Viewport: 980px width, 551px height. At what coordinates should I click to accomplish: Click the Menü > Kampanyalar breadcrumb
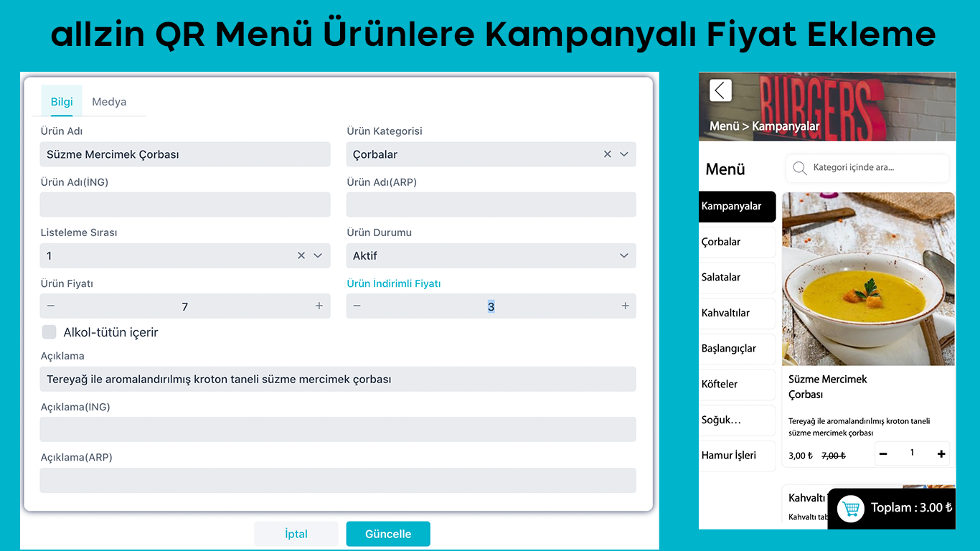coord(764,126)
